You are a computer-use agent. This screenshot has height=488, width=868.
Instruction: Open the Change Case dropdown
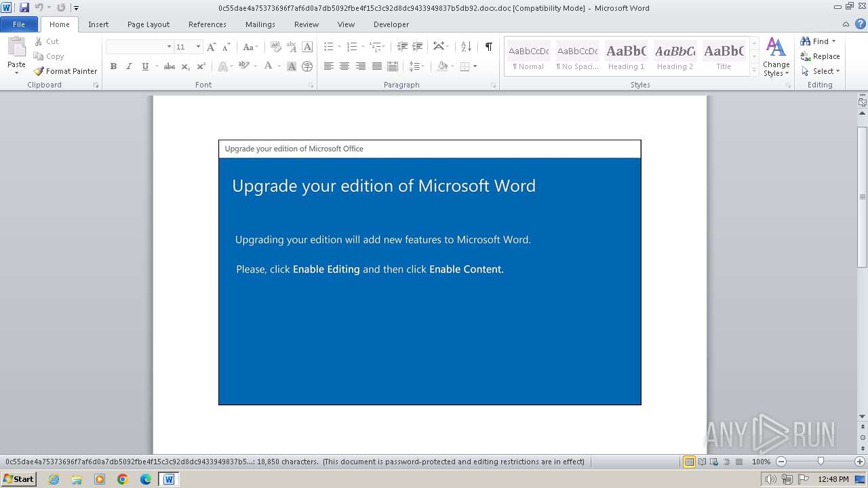[250, 47]
